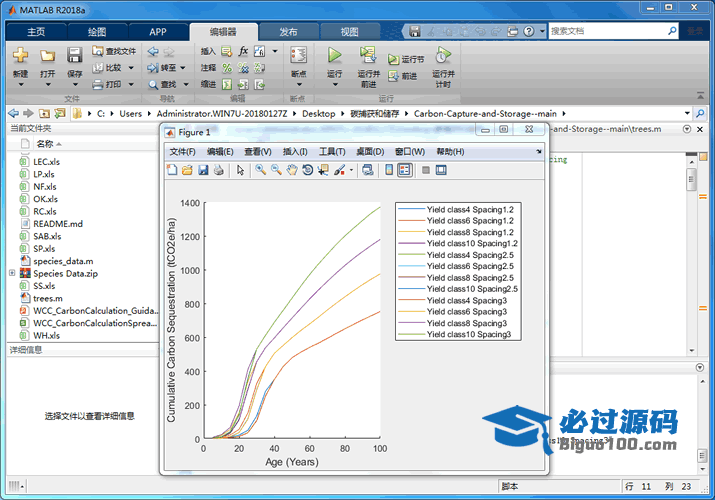Toggle the Insert Legend button in Figure
The width and height of the screenshot is (715, 500).
point(404,170)
